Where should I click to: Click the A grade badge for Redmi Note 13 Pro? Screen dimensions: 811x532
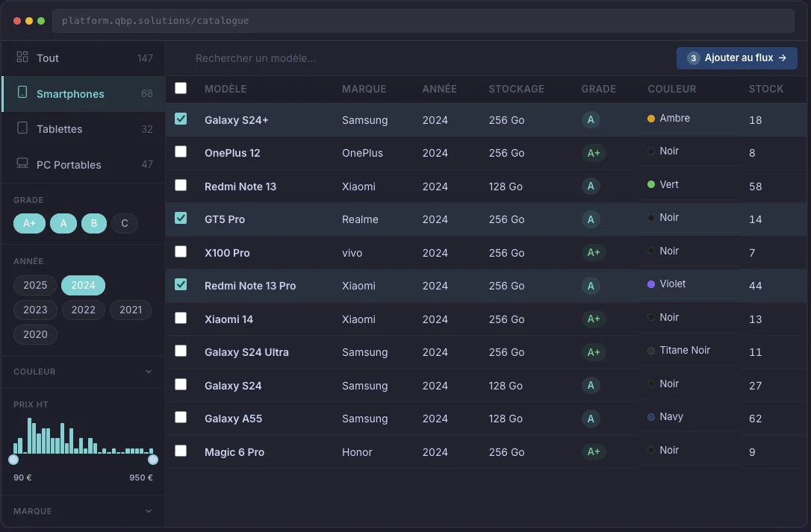(x=591, y=285)
